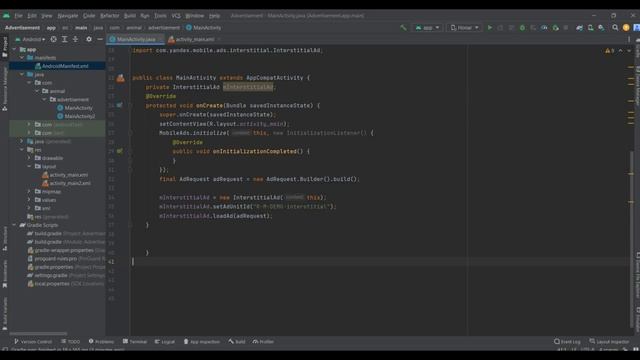Select Opened File target icon in Project panel
640x360 pixels.
pyautogui.click(x=53, y=39)
